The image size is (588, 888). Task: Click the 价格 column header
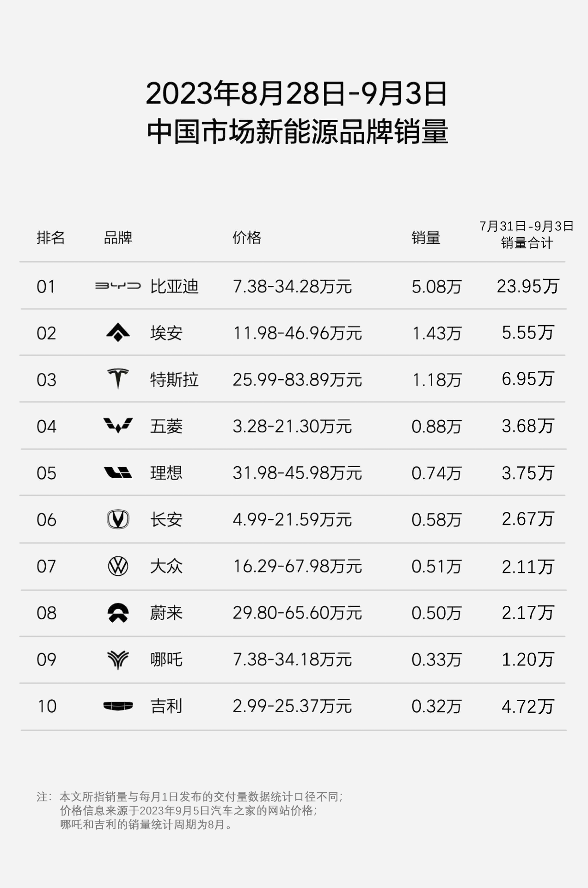247,238
